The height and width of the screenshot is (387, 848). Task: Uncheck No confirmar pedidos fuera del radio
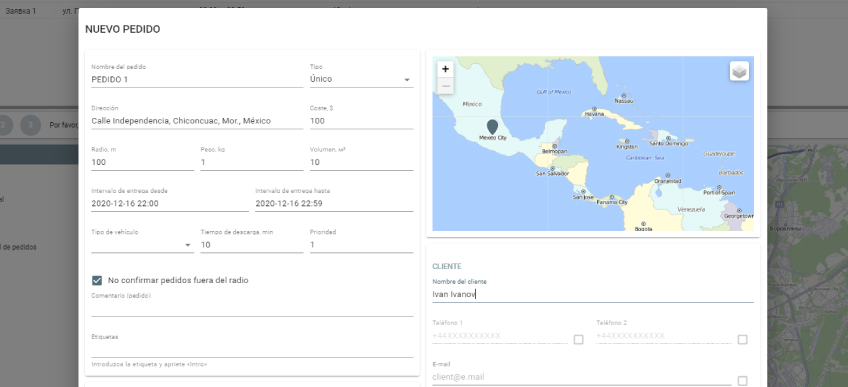coord(97,281)
